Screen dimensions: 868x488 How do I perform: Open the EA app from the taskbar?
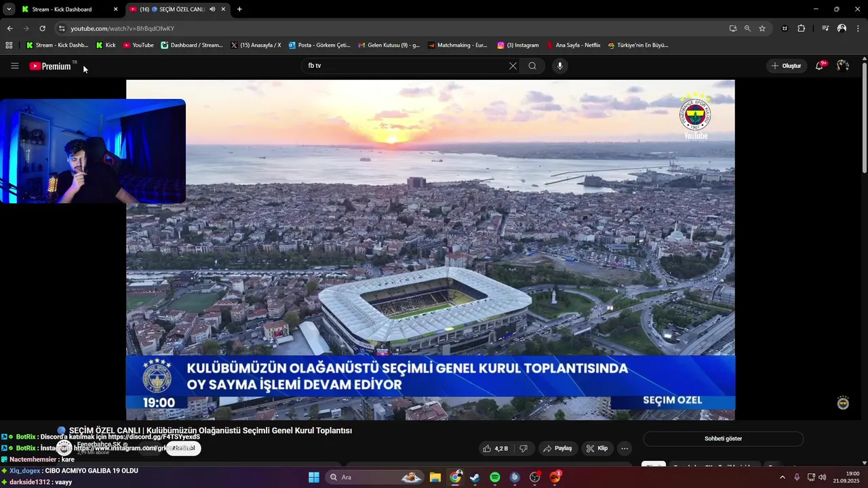coord(555,477)
